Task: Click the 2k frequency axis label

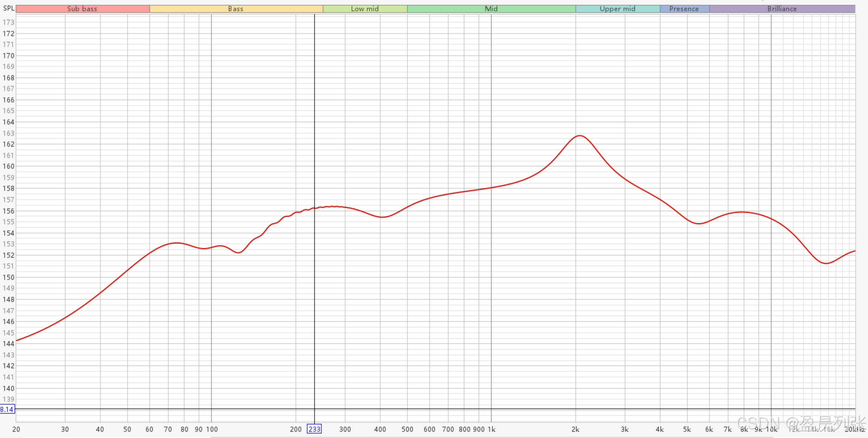Action: 575,429
